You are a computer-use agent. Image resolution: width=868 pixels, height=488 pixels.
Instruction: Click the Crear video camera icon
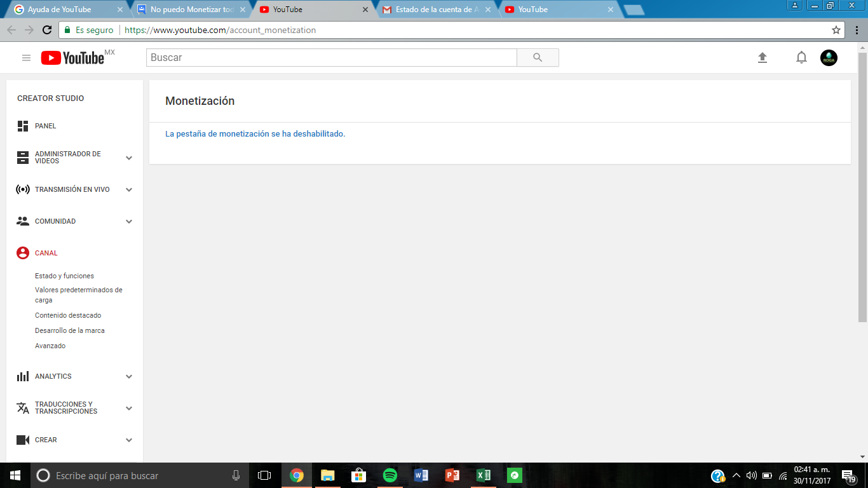pyautogui.click(x=23, y=440)
